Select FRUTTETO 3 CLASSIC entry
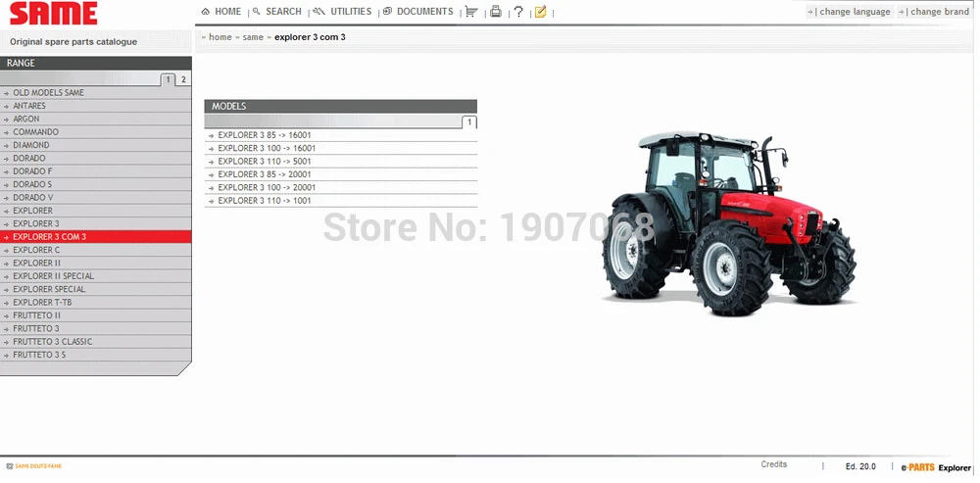The image size is (980, 483). click(x=96, y=342)
